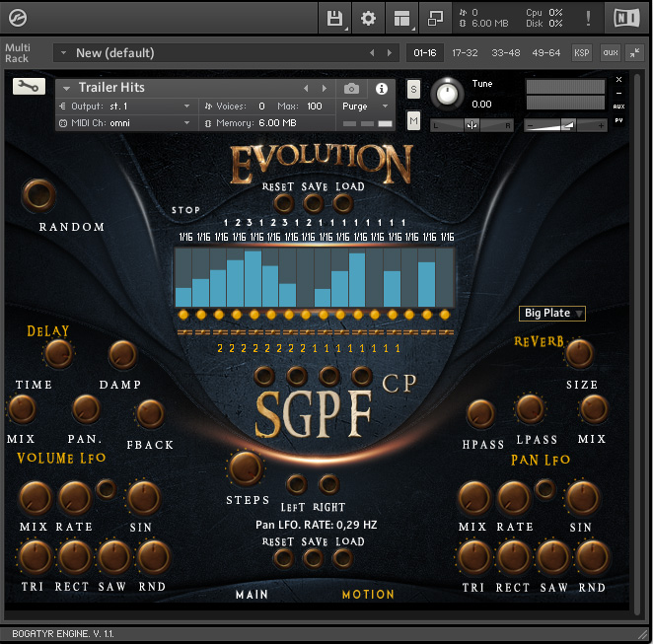
Task: Select rack page 33-48
Action: (x=506, y=53)
